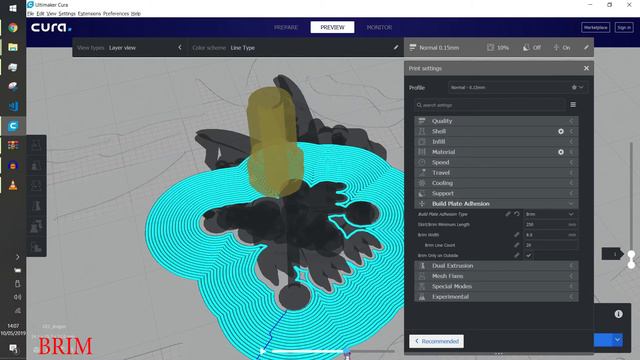Click the lower handle of the layer slider
Viewport: 640px width, 360px height.
pyautogui.click(x=631, y=265)
